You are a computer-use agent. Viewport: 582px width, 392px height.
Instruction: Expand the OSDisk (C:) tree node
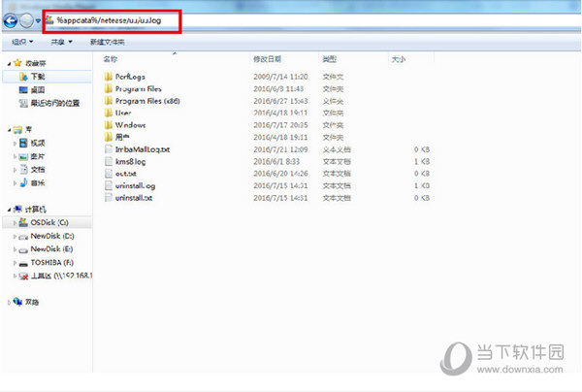[15, 222]
